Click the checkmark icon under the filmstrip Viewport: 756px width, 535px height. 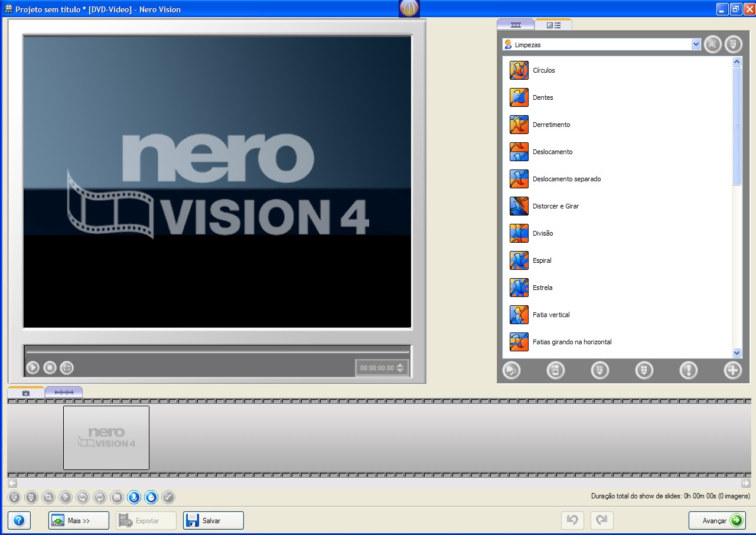tap(168, 497)
